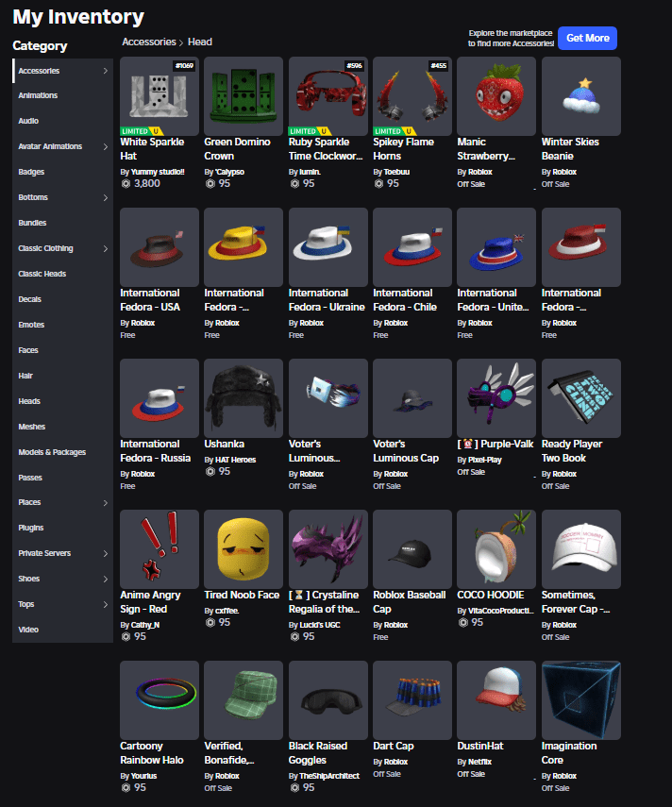
Task: Open the Voter's Luminous Cap title
Action: [406, 451]
